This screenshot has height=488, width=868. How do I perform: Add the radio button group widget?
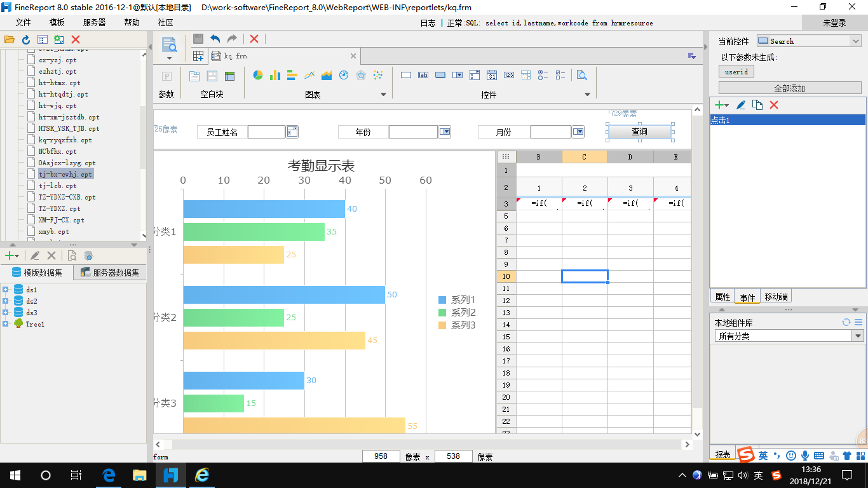click(x=543, y=75)
